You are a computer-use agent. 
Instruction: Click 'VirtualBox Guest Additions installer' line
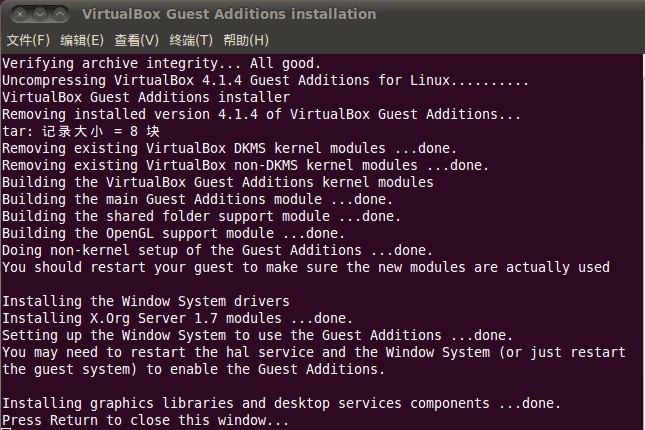coord(146,98)
